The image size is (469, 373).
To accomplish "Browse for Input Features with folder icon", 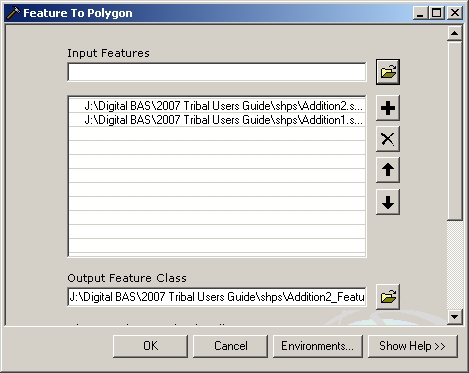I will click(388, 72).
